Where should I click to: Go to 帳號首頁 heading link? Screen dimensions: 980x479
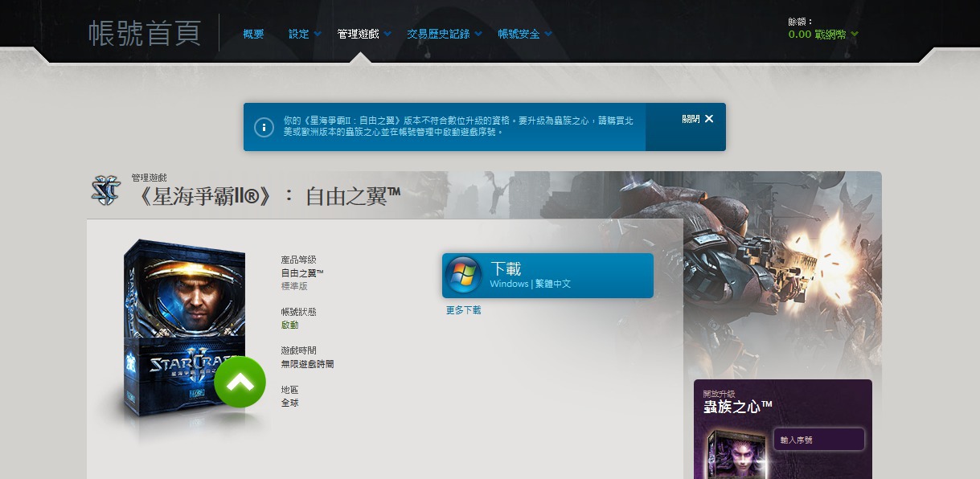pyautogui.click(x=145, y=33)
